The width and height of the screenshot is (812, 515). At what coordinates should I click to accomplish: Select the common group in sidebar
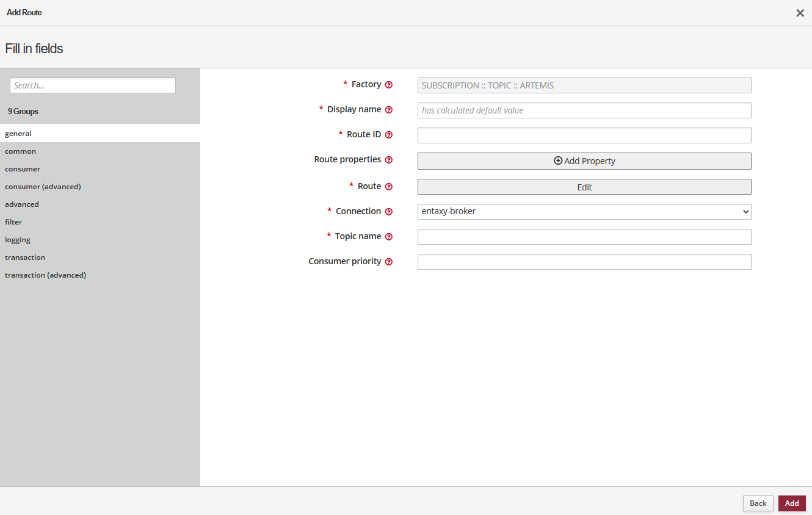click(21, 151)
